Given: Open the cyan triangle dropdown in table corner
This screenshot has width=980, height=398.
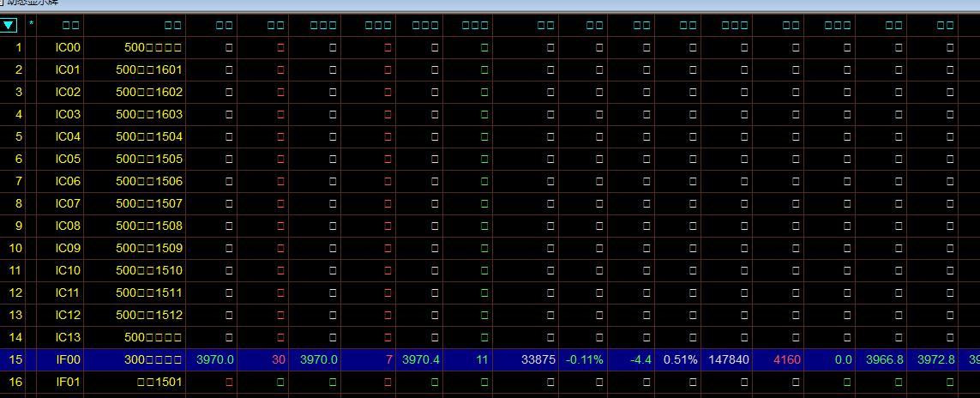Looking at the screenshot, I should pyautogui.click(x=9, y=26).
